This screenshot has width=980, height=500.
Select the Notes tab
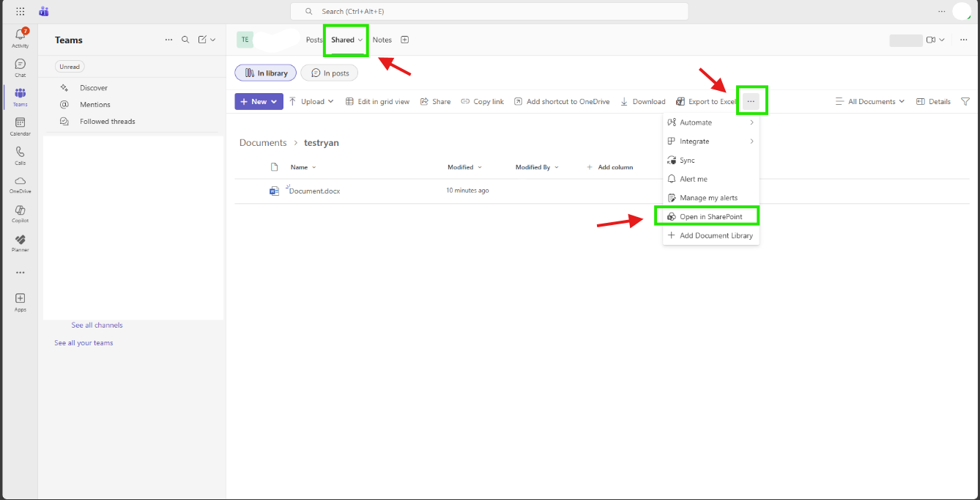(x=382, y=40)
